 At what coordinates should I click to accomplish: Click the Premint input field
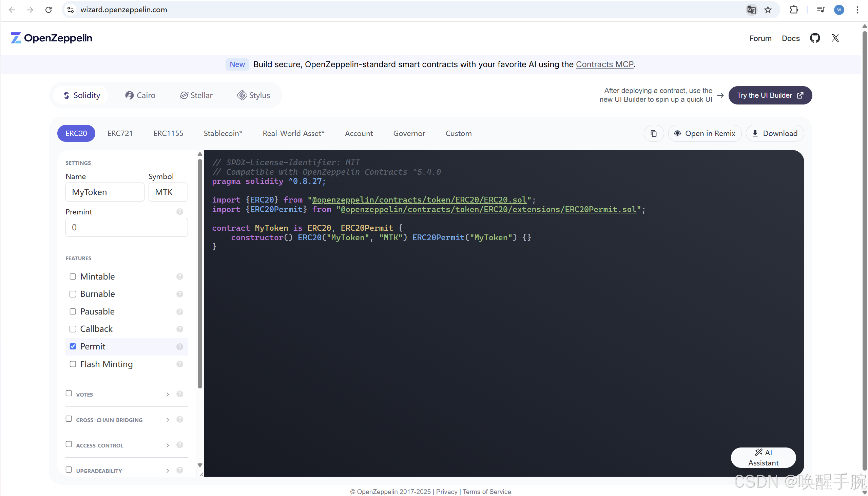click(x=126, y=228)
